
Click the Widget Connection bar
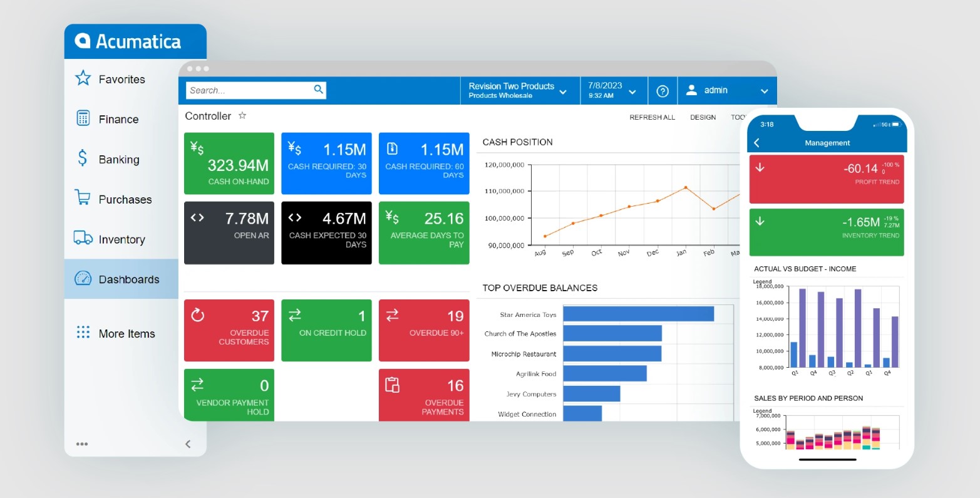[x=582, y=413]
